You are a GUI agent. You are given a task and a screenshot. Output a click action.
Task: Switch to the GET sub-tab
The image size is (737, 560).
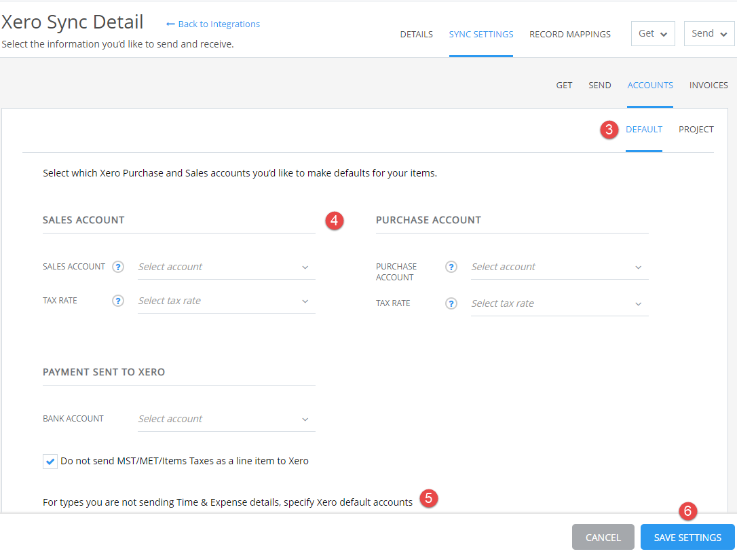pos(564,85)
